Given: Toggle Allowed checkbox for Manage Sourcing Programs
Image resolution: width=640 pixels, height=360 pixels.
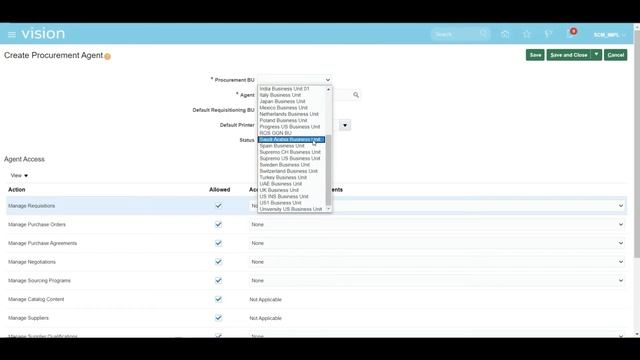Looking at the screenshot, I should tap(218, 280).
